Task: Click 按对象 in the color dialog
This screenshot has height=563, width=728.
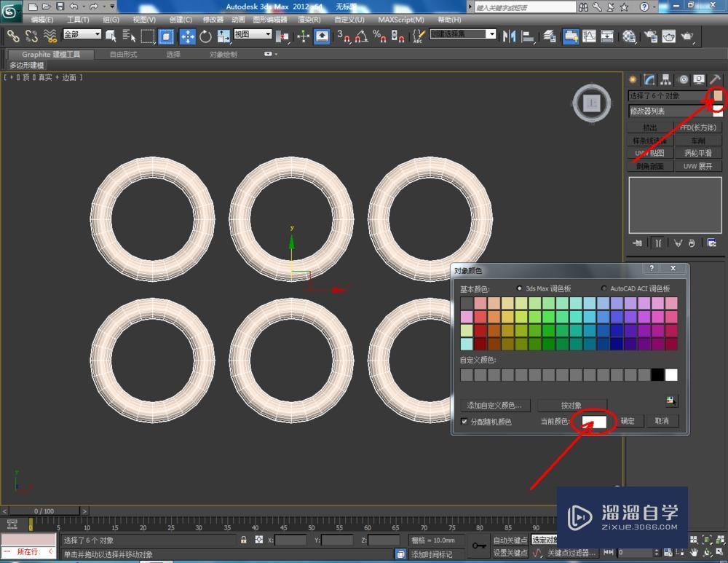Action: [572, 406]
